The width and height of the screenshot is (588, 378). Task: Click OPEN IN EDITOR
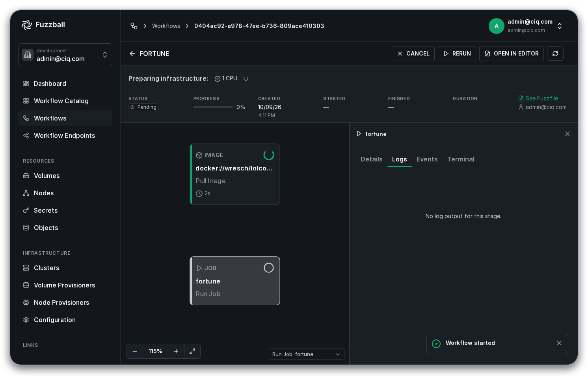coord(512,54)
